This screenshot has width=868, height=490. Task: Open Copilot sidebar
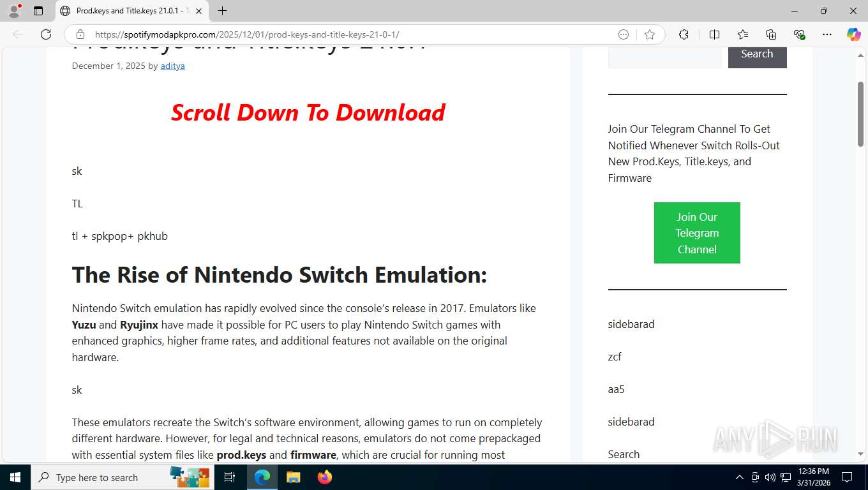(854, 34)
